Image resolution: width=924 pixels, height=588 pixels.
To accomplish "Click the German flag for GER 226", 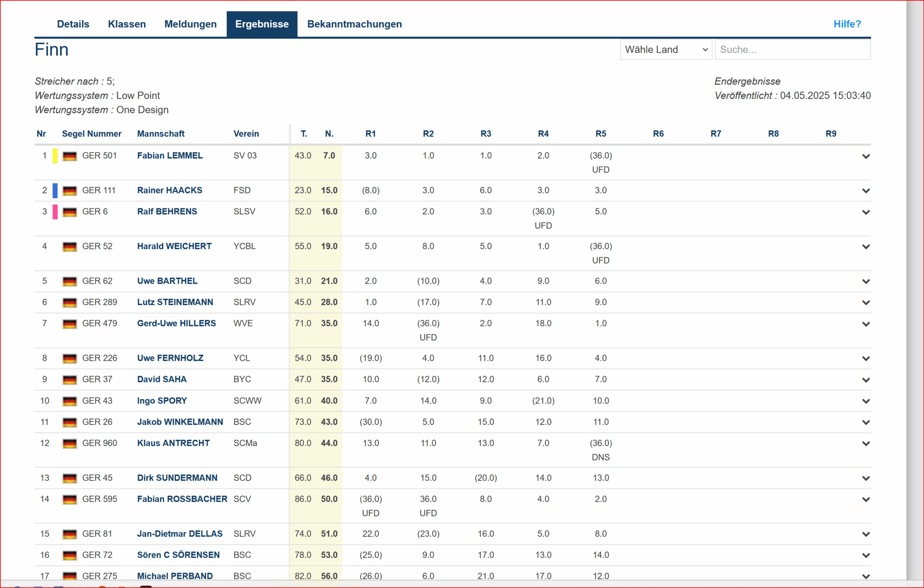I will [69, 358].
